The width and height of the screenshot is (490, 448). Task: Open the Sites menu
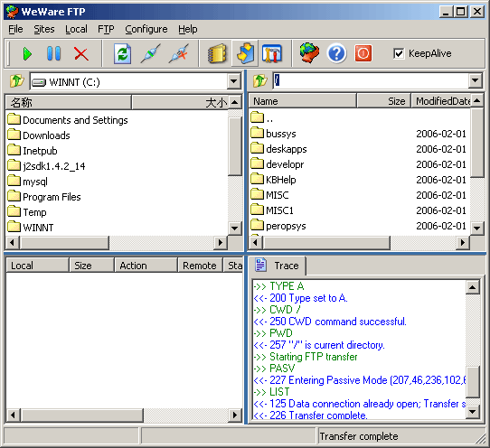pyautogui.click(x=44, y=29)
